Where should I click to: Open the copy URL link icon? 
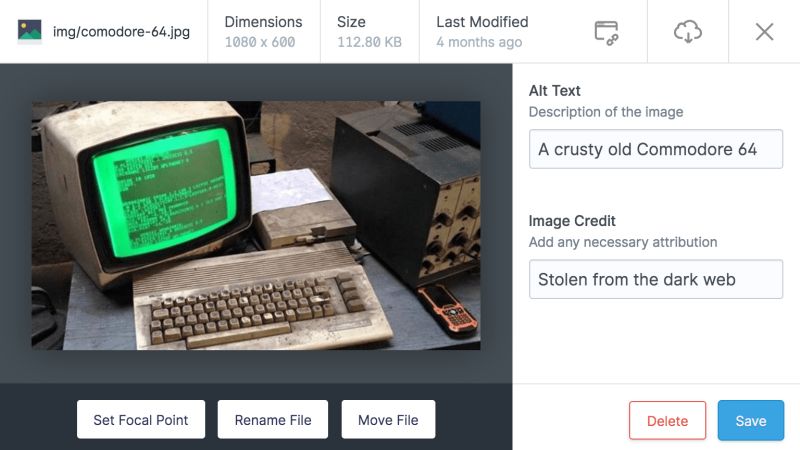click(606, 32)
